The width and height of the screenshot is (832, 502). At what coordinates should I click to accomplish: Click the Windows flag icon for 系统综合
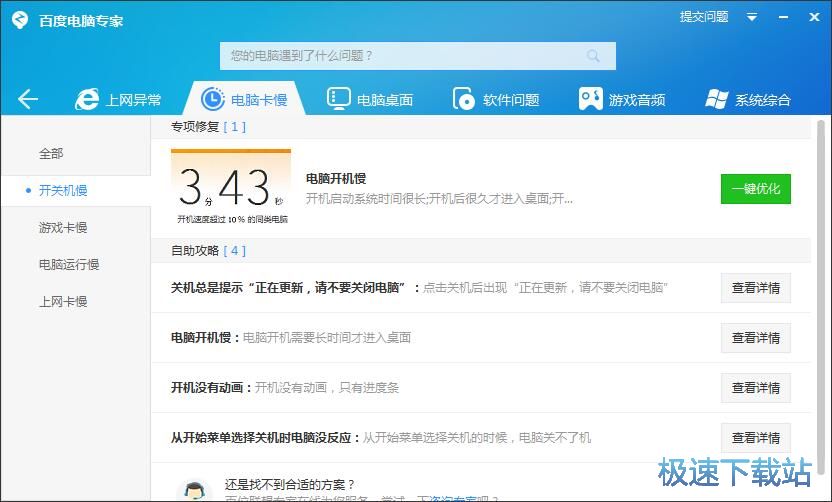point(716,99)
